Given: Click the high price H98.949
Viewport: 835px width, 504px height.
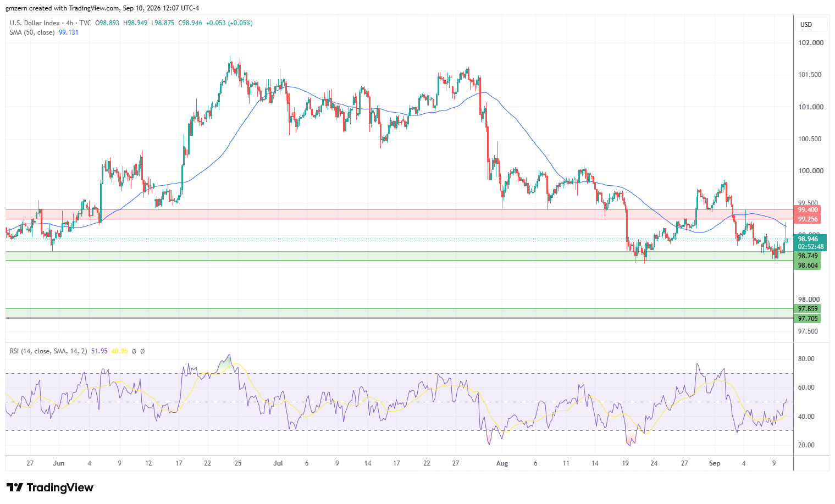Looking at the screenshot, I should [135, 23].
